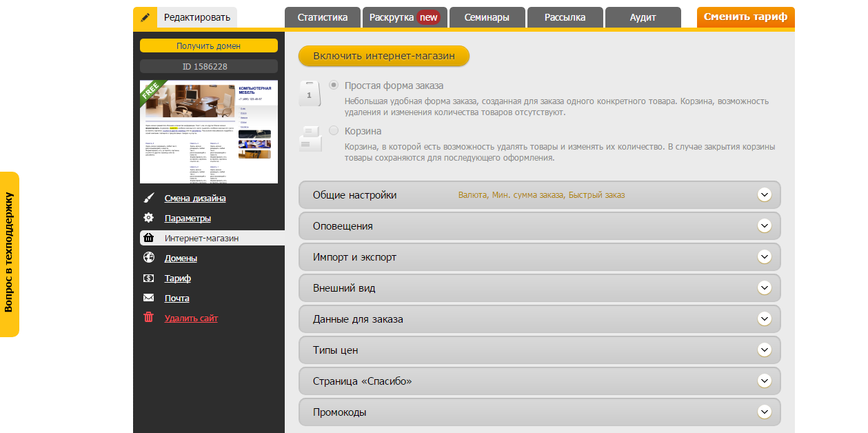
Task: Click Данные для заказа section title
Action: (x=358, y=319)
